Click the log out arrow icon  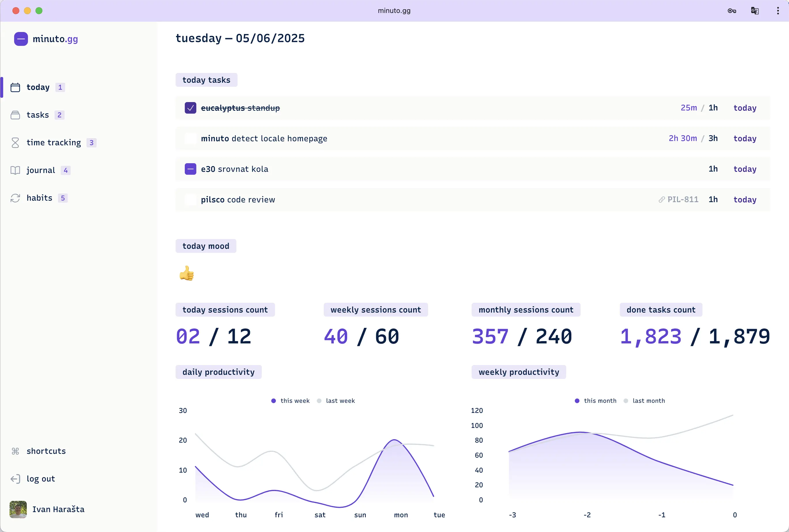tap(15, 479)
